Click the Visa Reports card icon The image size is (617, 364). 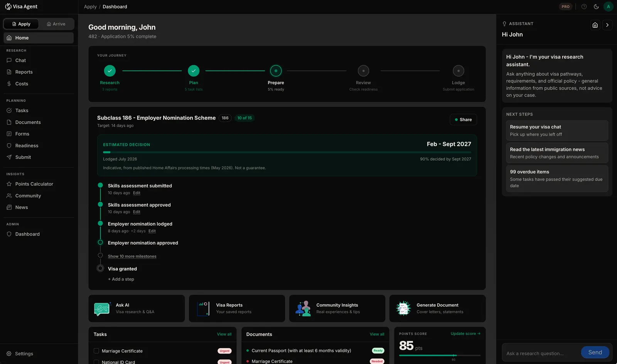coord(203,308)
